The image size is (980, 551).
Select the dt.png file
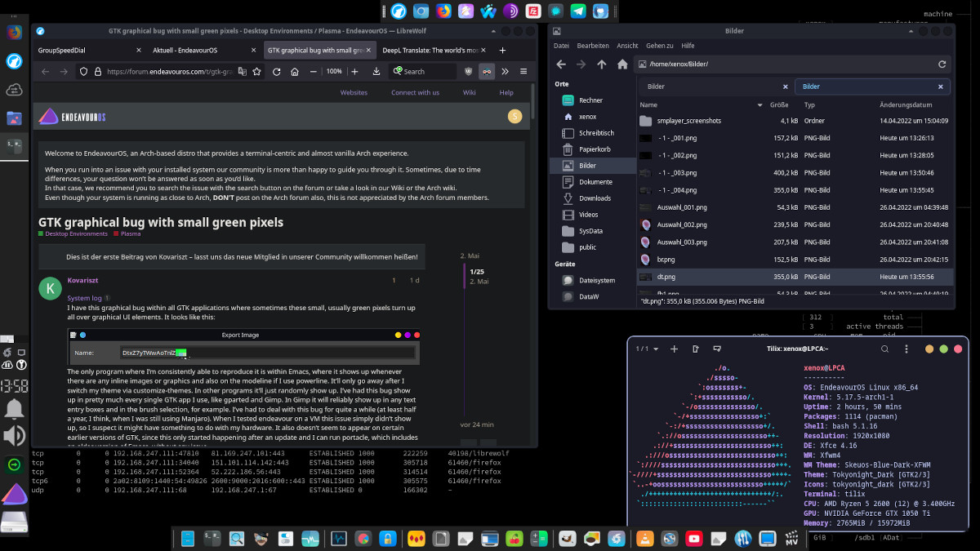(x=795, y=277)
